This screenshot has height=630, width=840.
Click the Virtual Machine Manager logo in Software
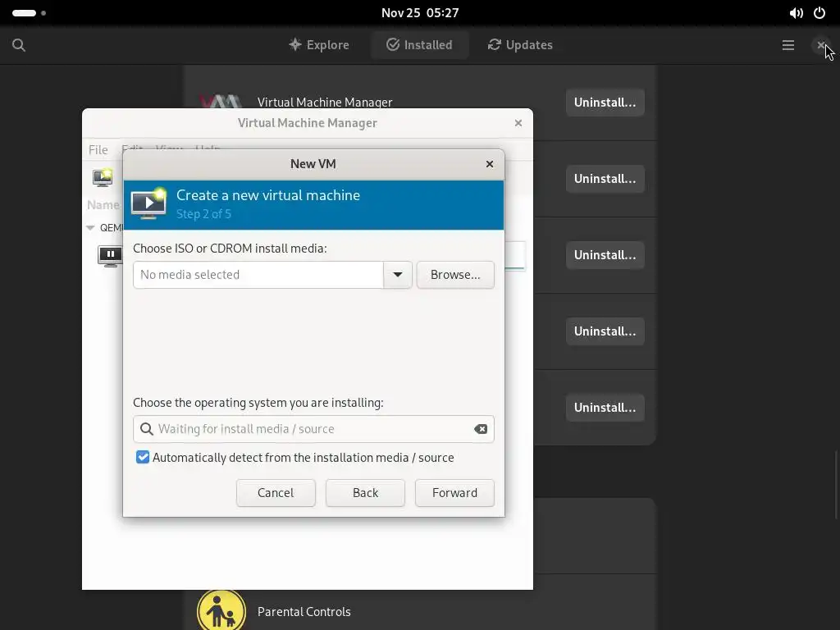(220, 101)
